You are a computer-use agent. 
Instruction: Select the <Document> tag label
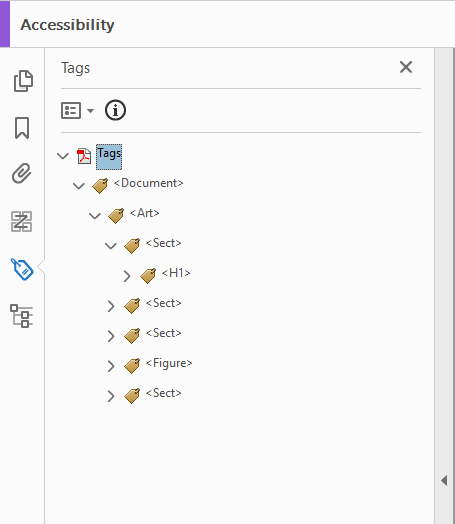149,183
